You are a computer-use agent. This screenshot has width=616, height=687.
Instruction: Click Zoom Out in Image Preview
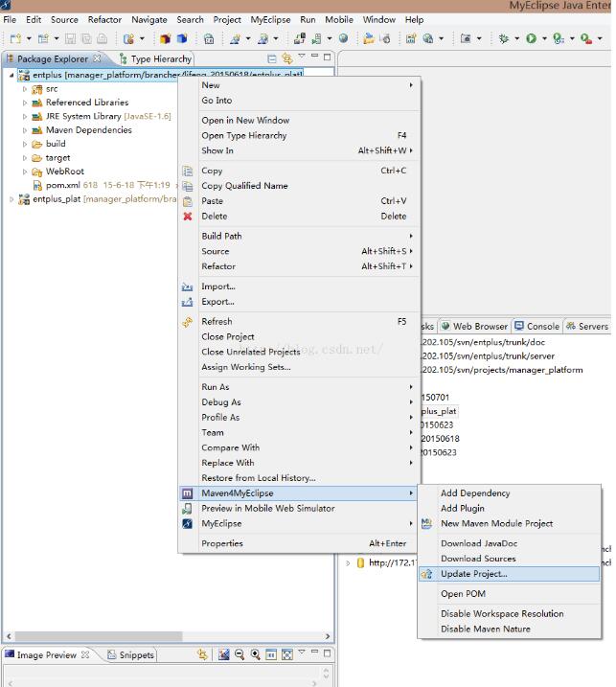click(240, 654)
